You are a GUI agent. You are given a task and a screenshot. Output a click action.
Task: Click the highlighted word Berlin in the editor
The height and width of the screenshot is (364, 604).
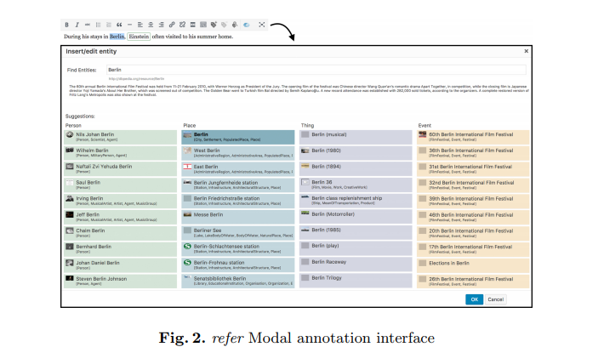point(117,37)
